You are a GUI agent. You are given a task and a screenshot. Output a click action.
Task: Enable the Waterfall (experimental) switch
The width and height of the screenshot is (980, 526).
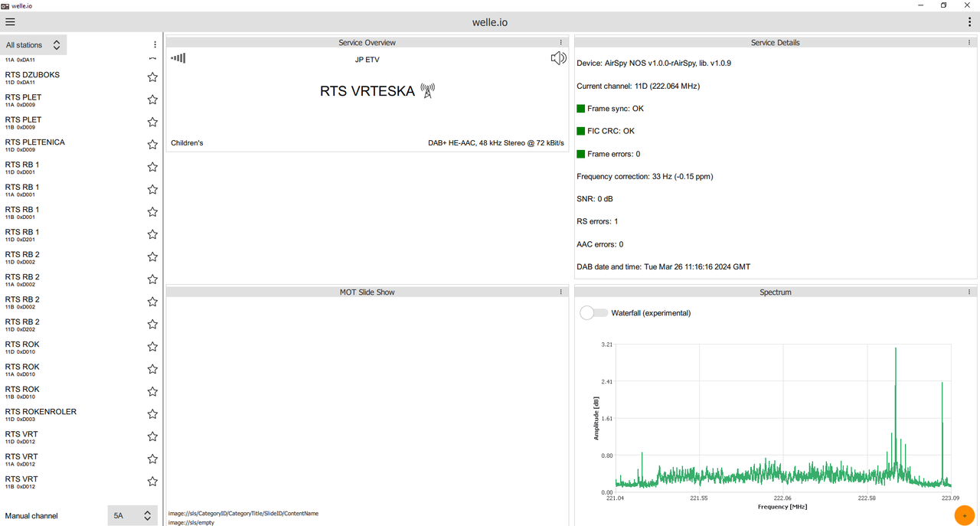point(594,312)
